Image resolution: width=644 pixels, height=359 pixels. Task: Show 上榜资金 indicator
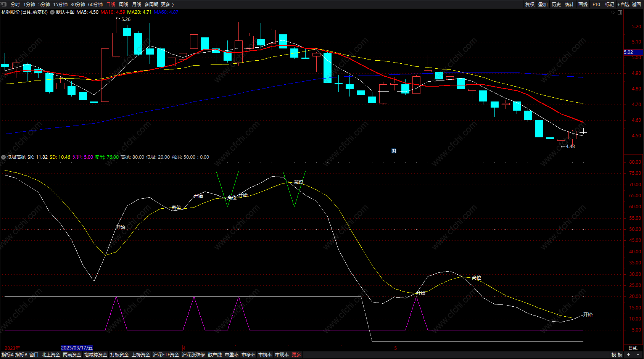click(x=141, y=355)
